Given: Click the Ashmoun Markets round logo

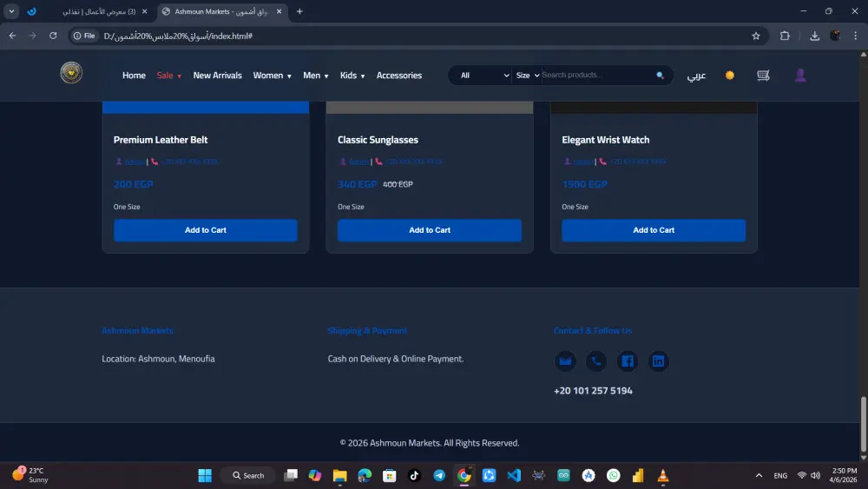Looking at the screenshot, I should (x=71, y=73).
